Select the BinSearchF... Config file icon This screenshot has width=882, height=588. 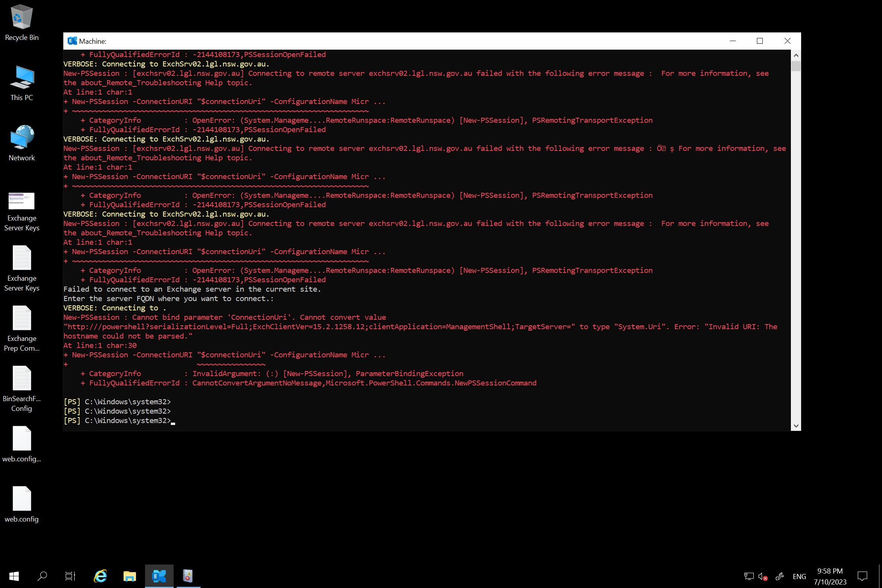(22, 378)
